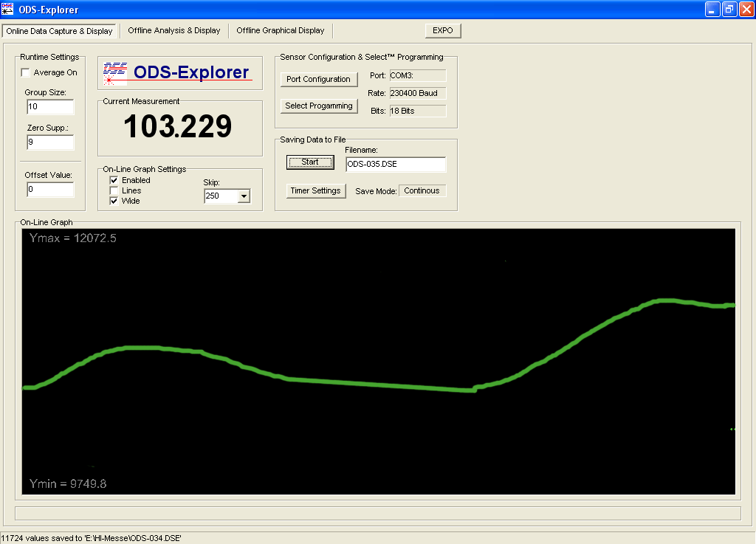
Task: Click the ODS-Explorer logo icon
Action: [114, 72]
